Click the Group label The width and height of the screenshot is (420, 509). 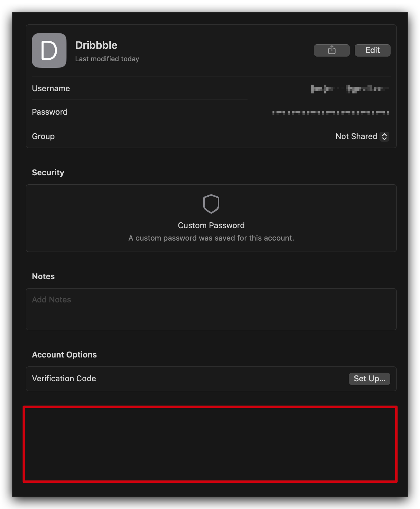point(43,136)
